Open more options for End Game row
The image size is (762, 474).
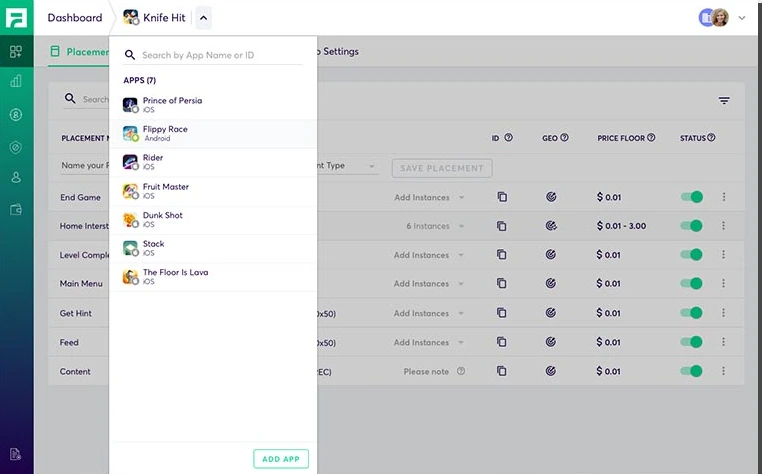pyautogui.click(x=724, y=197)
